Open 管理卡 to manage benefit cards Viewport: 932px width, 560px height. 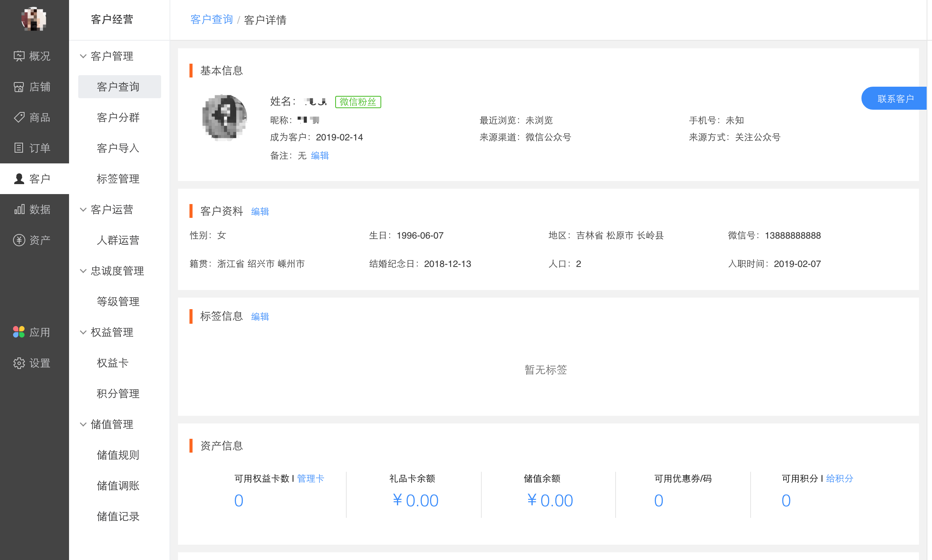pyautogui.click(x=310, y=478)
